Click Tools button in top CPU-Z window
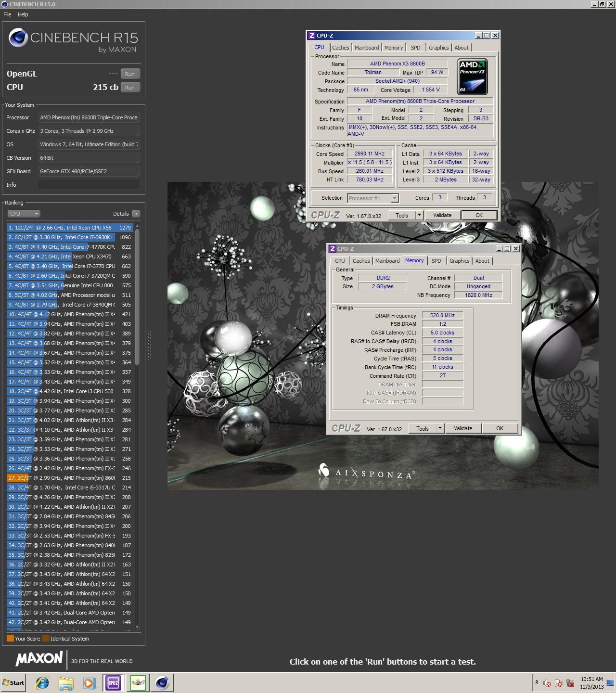Viewport: 616px width, 693px height. click(x=402, y=215)
